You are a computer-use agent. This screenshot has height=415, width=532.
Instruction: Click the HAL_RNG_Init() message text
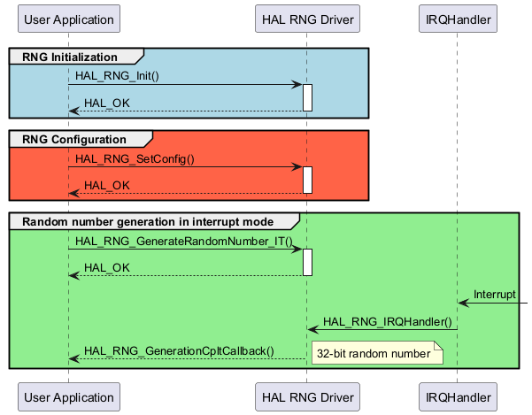click(117, 75)
